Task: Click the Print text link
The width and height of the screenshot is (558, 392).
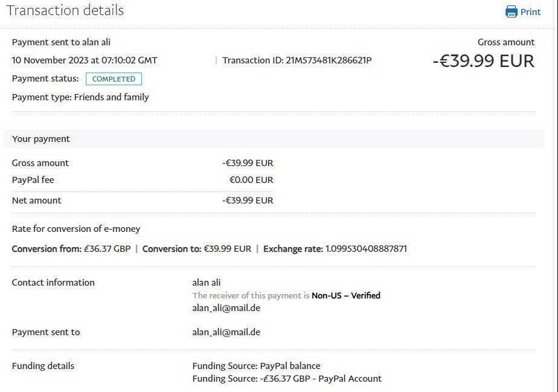Action: 530,11
